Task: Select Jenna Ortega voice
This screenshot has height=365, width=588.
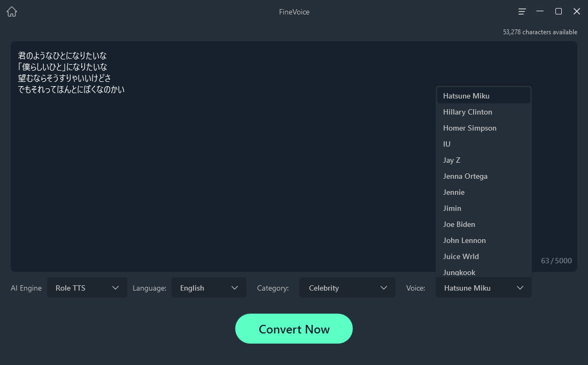Action: (483, 176)
